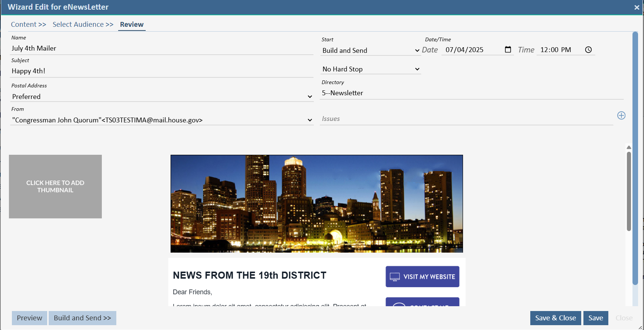The image size is (644, 330).
Task: Go to the Content step
Action: 29,25
